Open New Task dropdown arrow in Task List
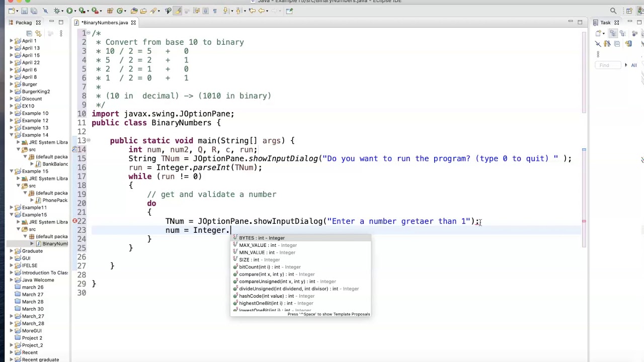The height and width of the screenshot is (362, 644). 604,33
